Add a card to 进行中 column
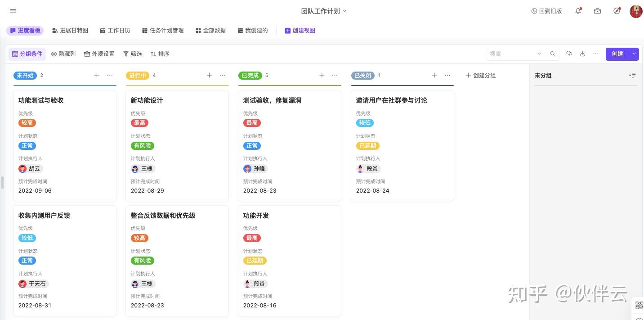Viewport: 644px width, 320px height. [209, 75]
